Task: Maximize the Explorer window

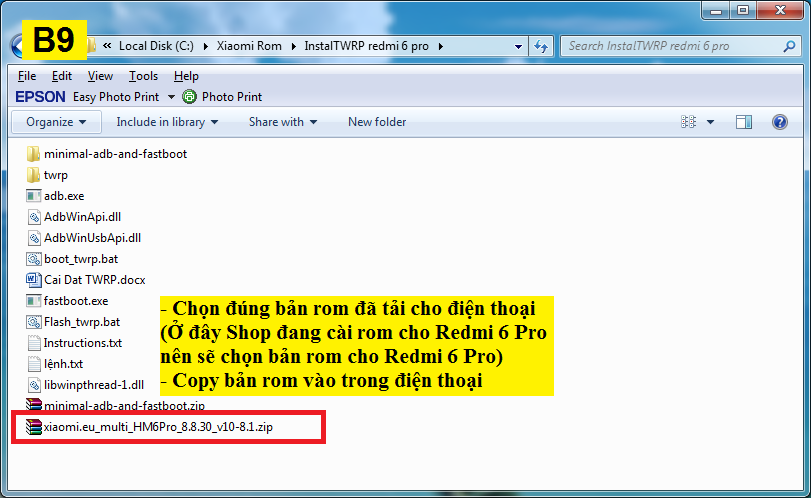Action: tap(743, 10)
